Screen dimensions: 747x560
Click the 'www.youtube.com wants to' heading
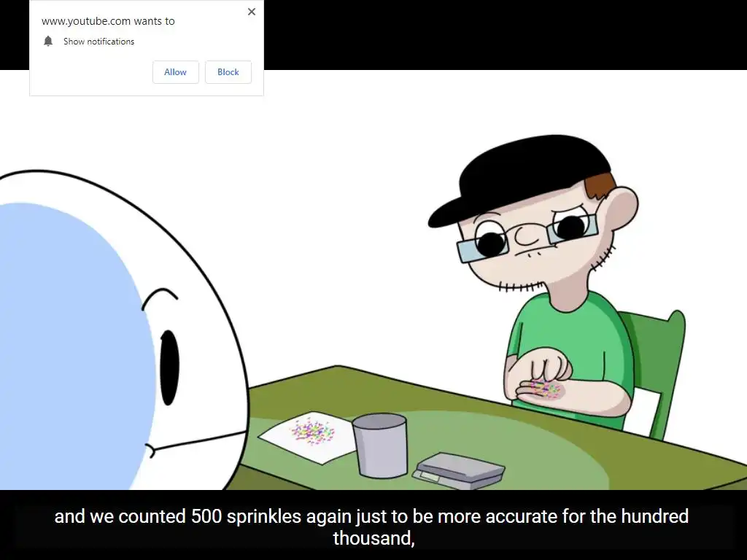pyautogui.click(x=108, y=21)
